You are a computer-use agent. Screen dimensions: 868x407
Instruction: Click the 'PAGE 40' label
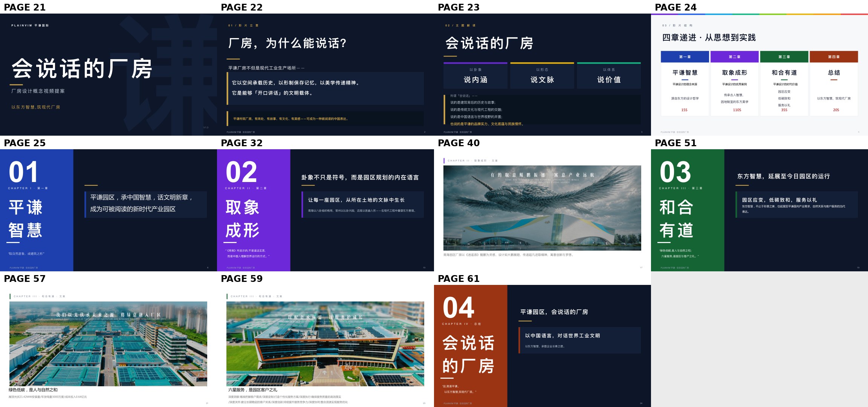tap(459, 143)
